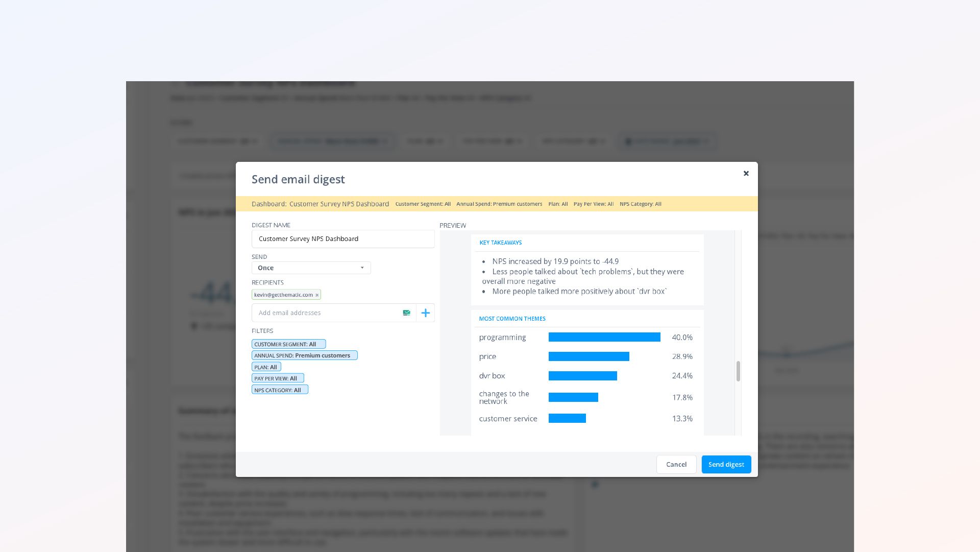Viewport: 980px width, 552px height.
Task: Select the Annual Spend: Premium customers chip
Action: point(304,355)
